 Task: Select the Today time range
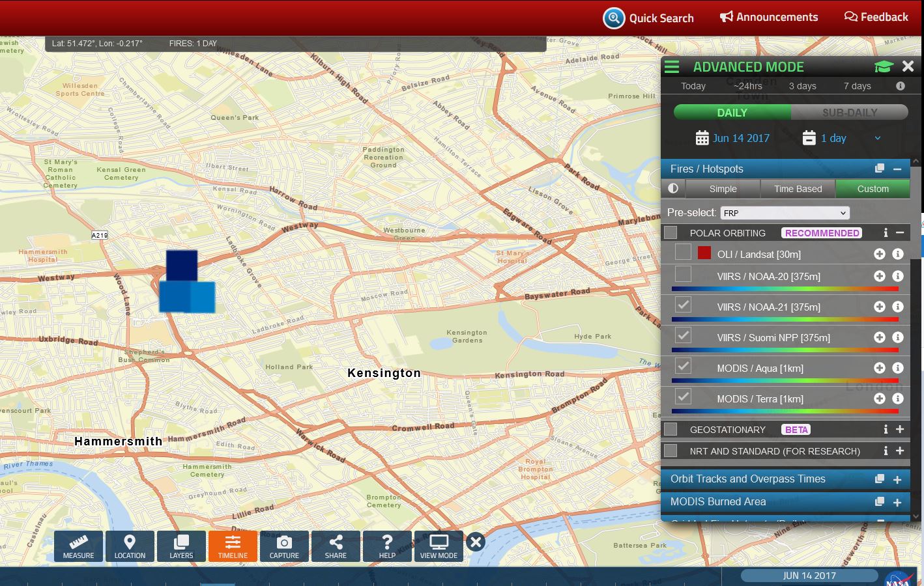(693, 86)
